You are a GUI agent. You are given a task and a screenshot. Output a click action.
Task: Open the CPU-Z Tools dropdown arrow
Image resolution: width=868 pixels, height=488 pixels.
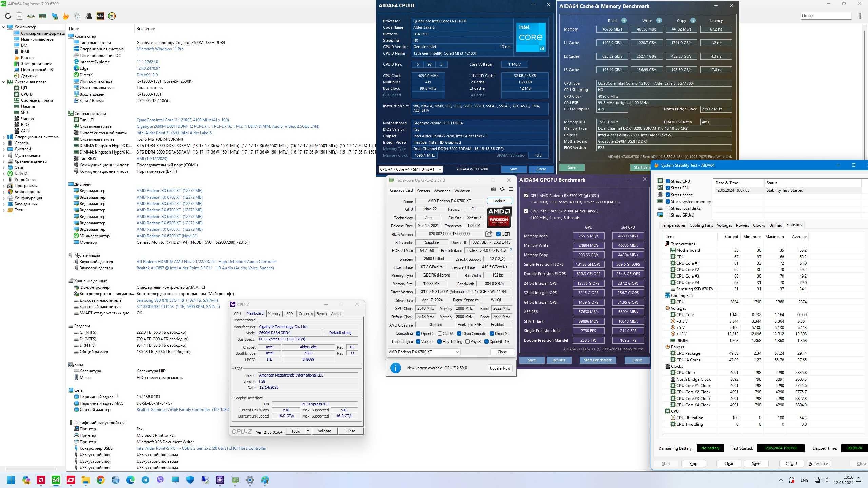coord(308,431)
